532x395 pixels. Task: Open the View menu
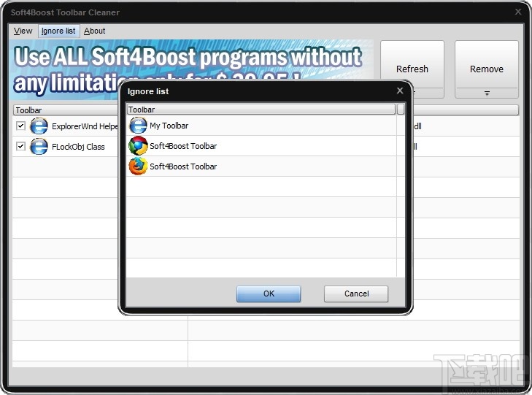click(x=23, y=31)
